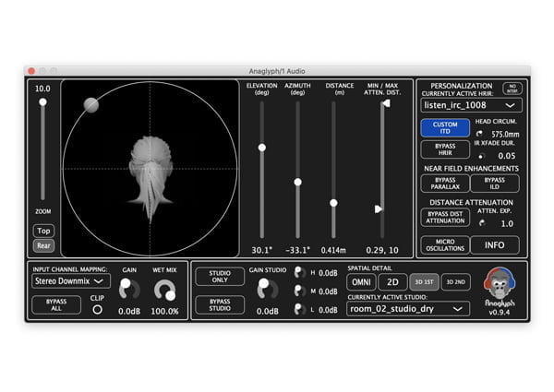
Task: Toggle BYPASS ALL
Action: click(x=56, y=305)
